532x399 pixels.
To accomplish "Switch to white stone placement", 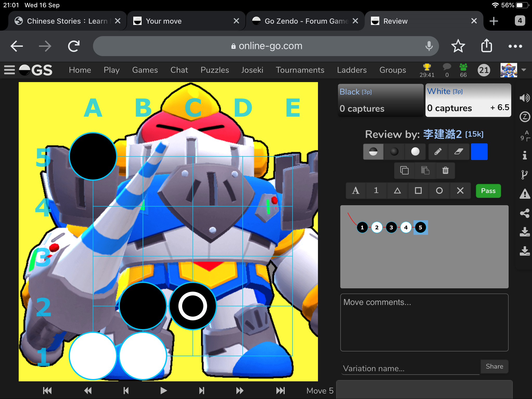I will click(x=415, y=151).
